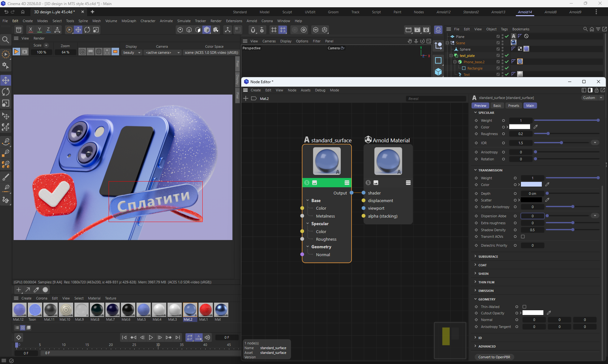Collapse the Base group in standard_surface node
The height and width of the screenshot is (364, 608).
307,201
